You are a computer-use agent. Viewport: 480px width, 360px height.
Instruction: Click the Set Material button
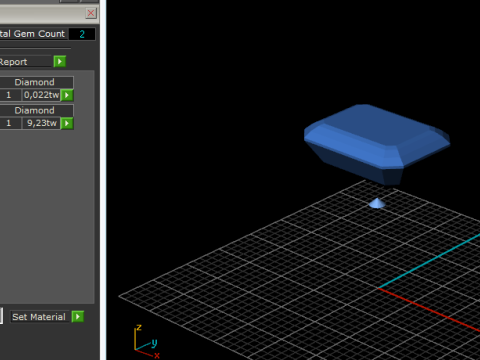39,317
